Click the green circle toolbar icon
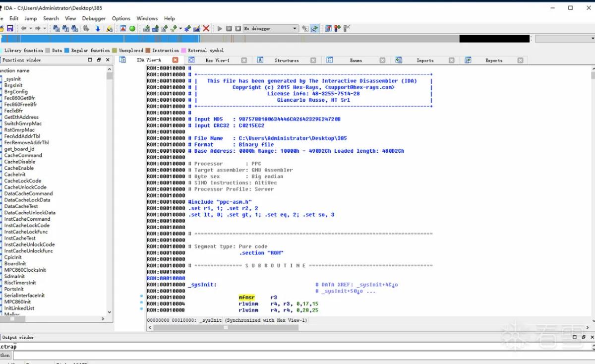Image resolution: width=595 pixels, height=364 pixels. coord(132,29)
